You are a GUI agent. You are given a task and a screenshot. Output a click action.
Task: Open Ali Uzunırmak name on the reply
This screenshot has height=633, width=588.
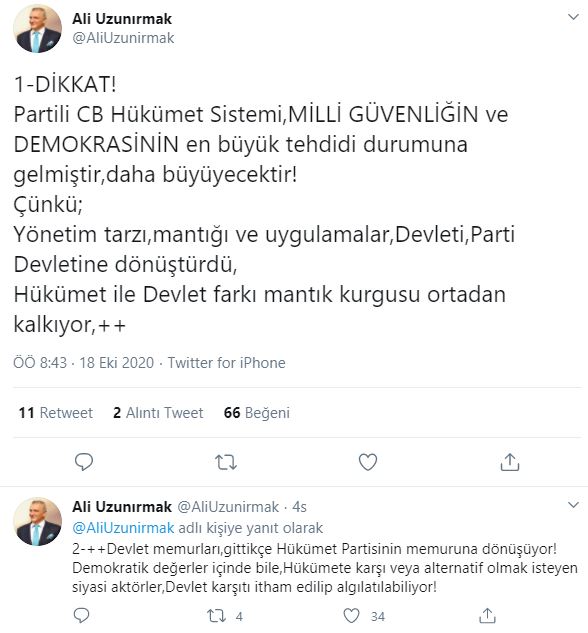[122, 507]
